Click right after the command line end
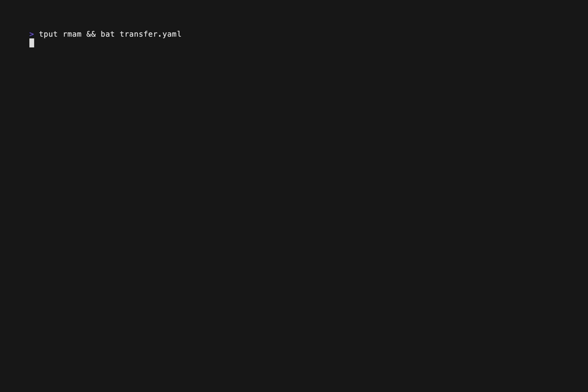This screenshot has width=588, height=392. [184, 34]
